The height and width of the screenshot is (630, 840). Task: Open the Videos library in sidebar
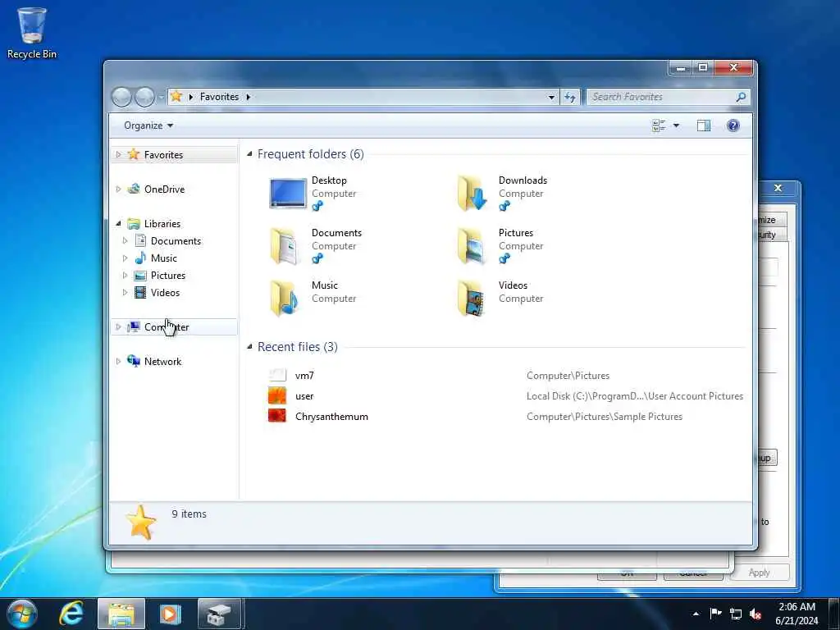[x=165, y=293]
